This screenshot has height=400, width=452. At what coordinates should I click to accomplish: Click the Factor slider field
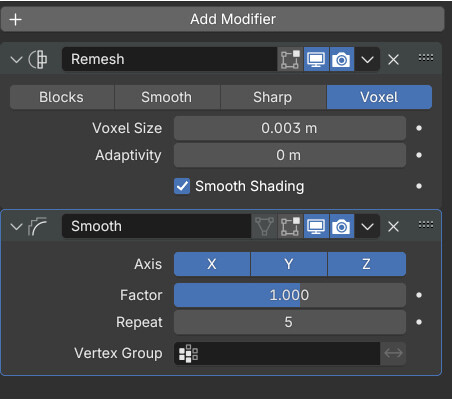point(290,295)
